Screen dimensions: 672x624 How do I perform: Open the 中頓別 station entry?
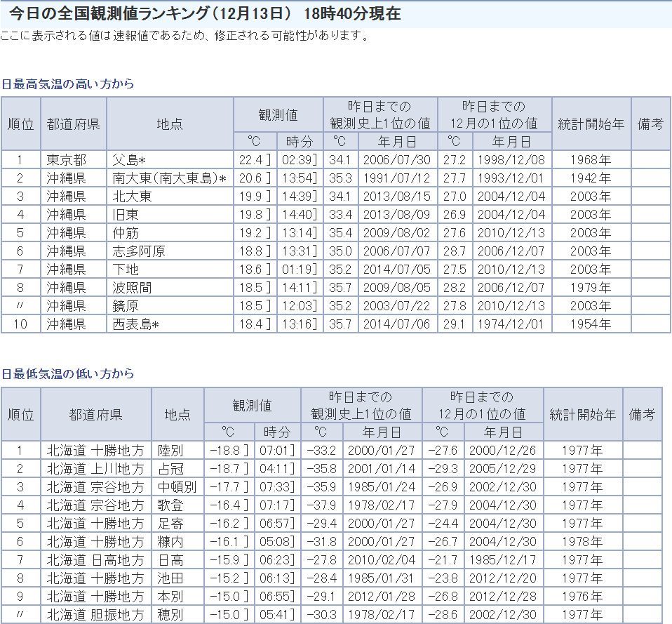[177, 487]
